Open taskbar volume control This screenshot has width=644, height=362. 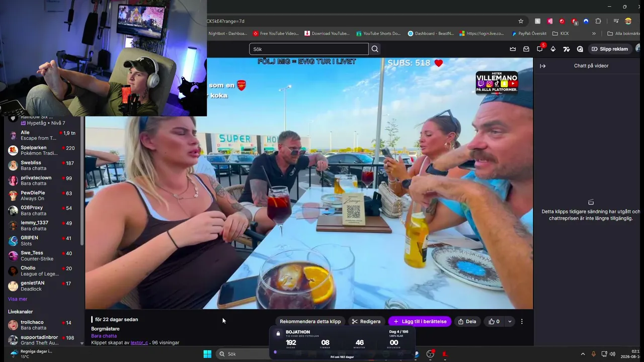[612, 354]
